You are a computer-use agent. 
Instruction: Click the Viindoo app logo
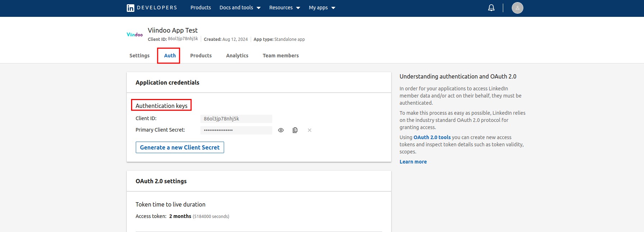135,34
